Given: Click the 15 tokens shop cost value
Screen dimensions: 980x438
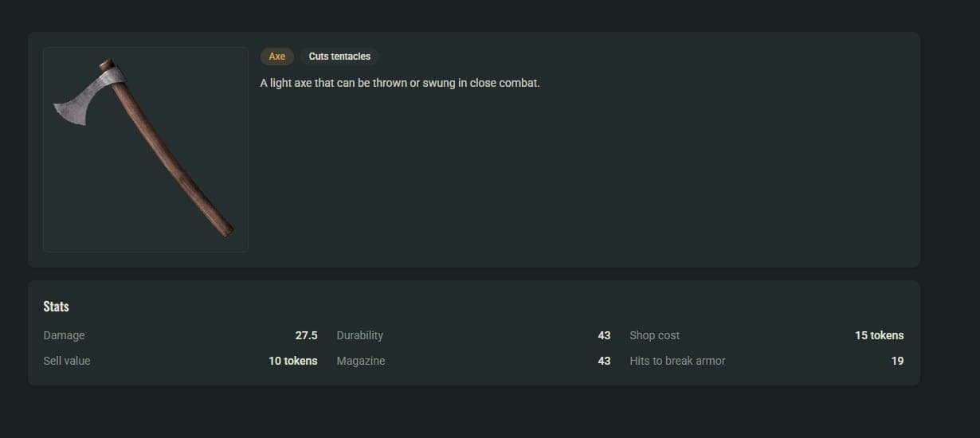Looking at the screenshot, I should click(880, 335).
